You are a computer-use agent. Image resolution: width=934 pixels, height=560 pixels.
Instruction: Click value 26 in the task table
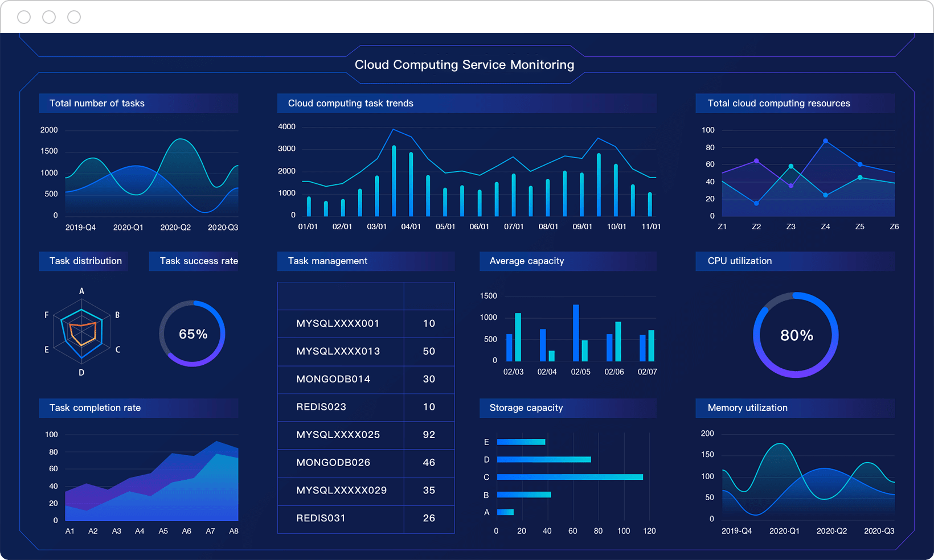tap(429, 518)
